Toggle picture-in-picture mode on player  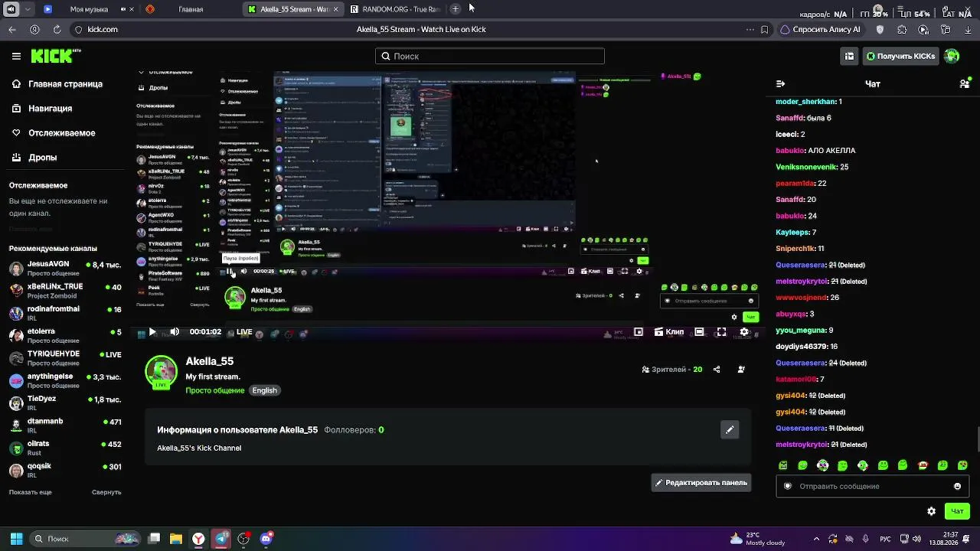[638, 332]
